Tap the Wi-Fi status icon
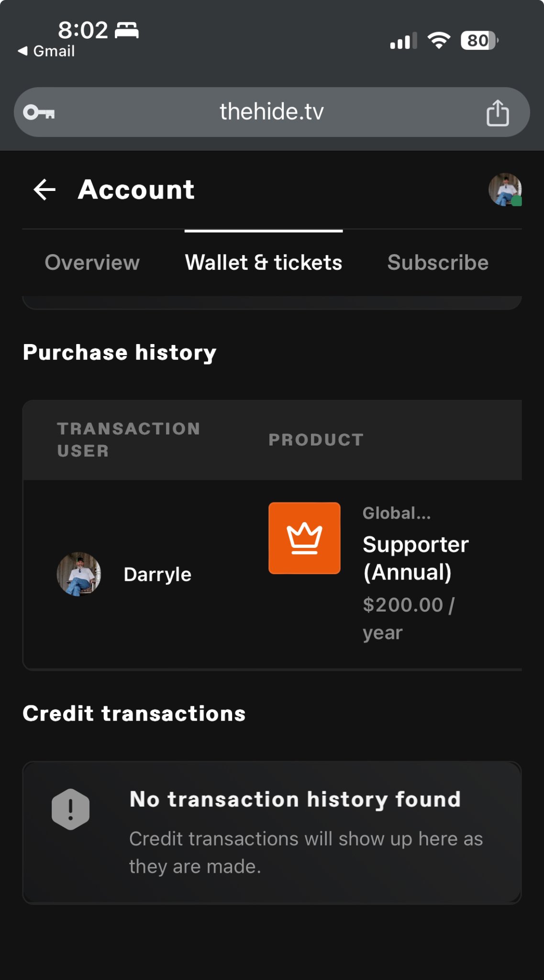The image size is (544, 980). [x=439, y=41]
